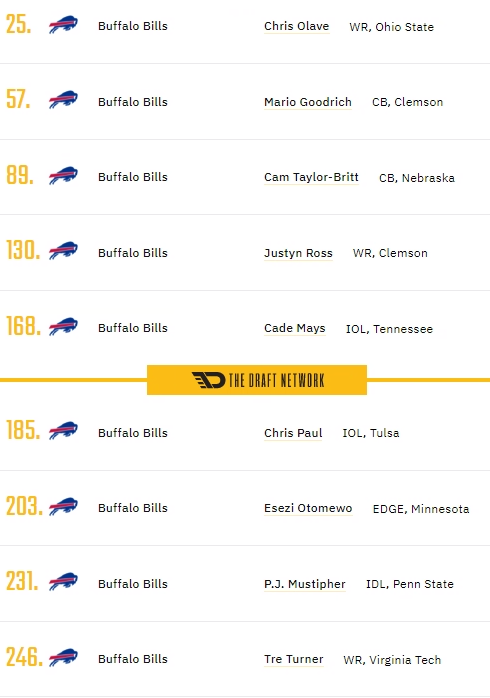Image resolution: width=490 pixels, height=698 pixels.
Task: Open Chris Olave player profile link
Action: 296,26
